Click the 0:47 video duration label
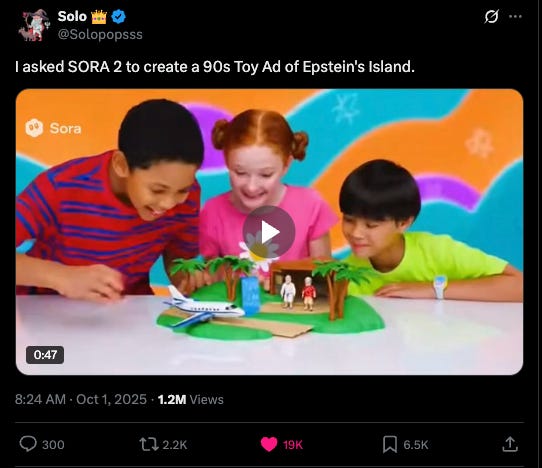The image size is (542, 468). pyautogui.click(x=45, y=355)
